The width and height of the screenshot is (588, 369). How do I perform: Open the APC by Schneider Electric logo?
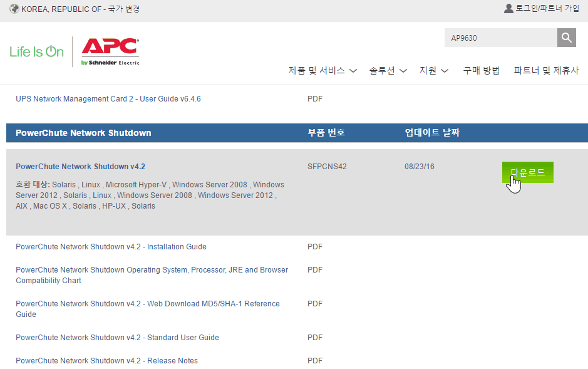click(110, 52)
